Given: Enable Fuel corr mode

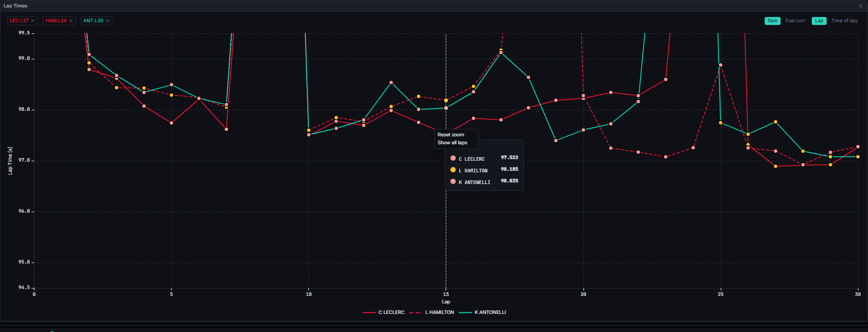Looking at the screenshot, I should coord(795,21).
